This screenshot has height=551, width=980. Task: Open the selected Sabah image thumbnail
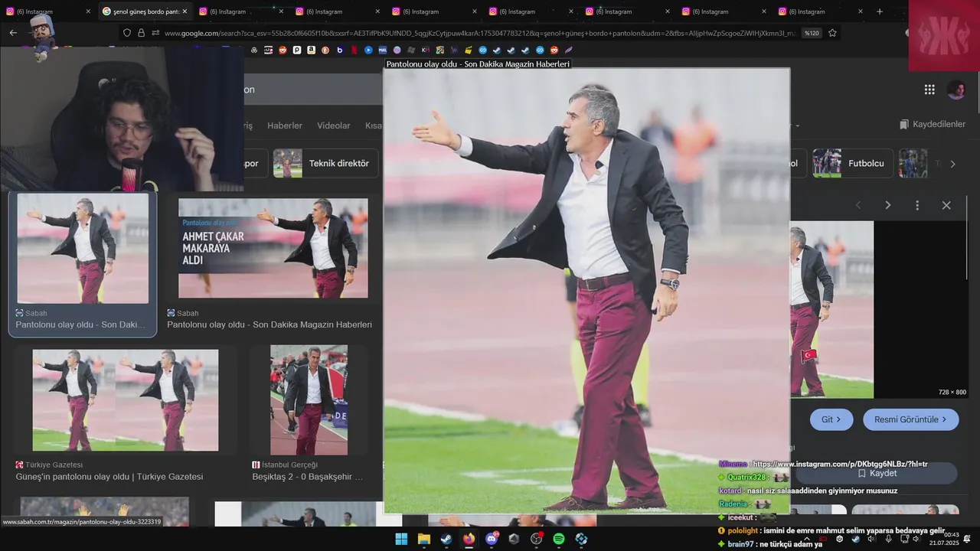(x=83, y=248)
